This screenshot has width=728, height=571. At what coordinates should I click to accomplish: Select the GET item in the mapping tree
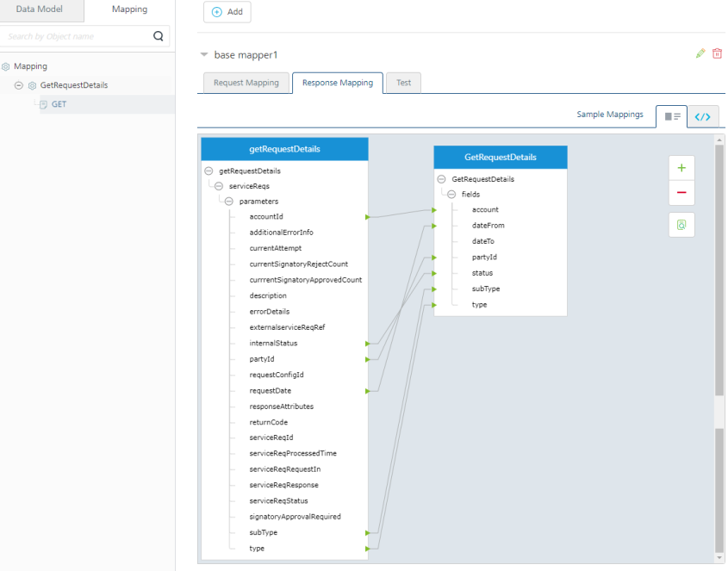click(59, 104)
